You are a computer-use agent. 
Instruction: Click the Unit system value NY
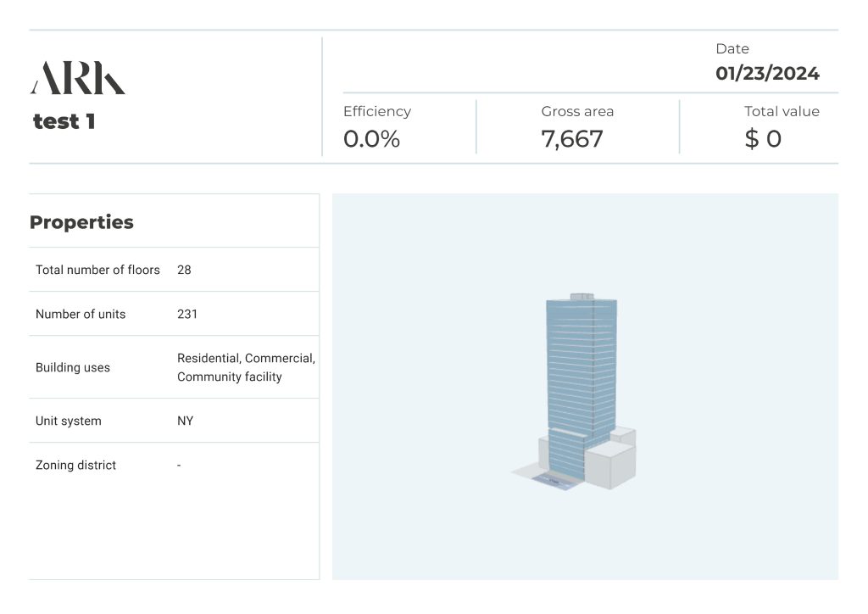coord(185,421)
